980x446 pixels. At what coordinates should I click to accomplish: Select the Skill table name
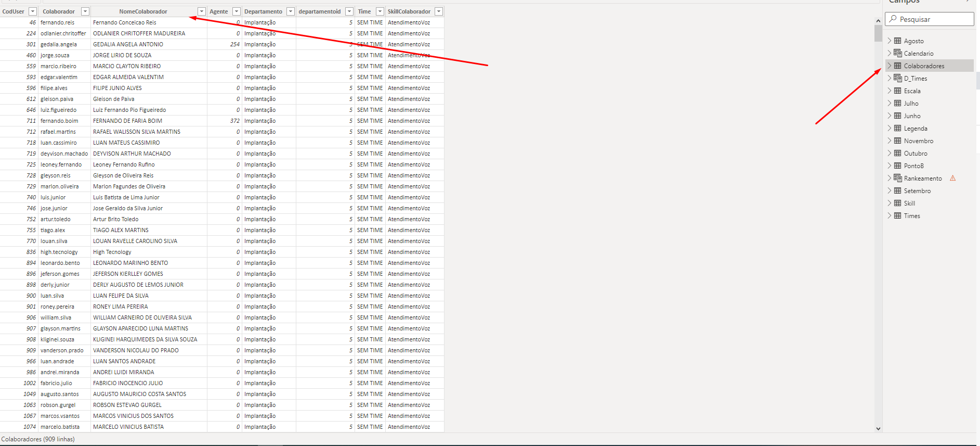909,203
